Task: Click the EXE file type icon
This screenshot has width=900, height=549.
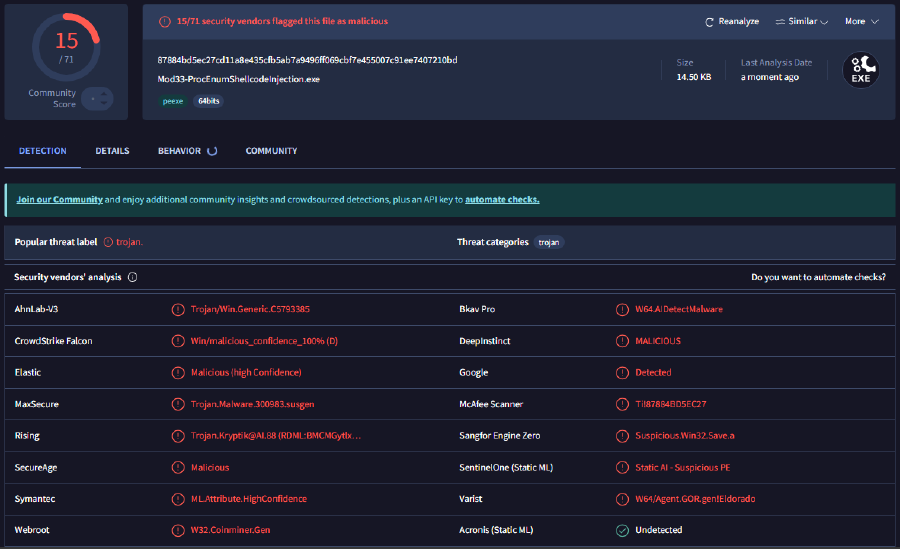Action: point(860,70)
